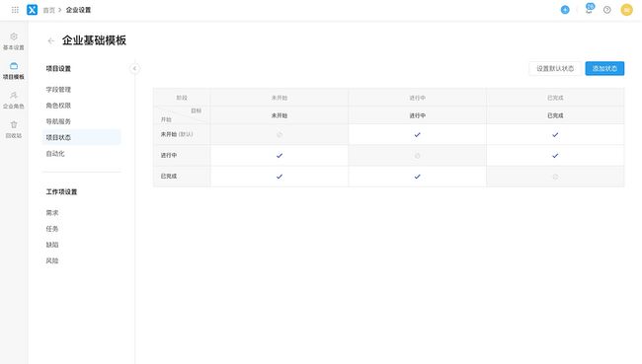Image resolution: width=642 pixels, height=364 pixels.
Task: Click disabled cell 进行中 to 进行中
Action: tap(417, 156)
